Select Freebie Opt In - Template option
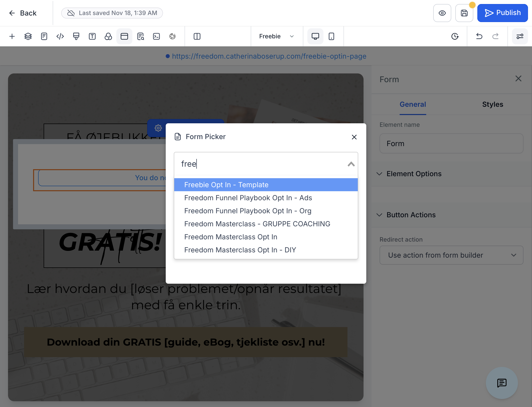This screenshot has width=532, height=407. point(266,185)
